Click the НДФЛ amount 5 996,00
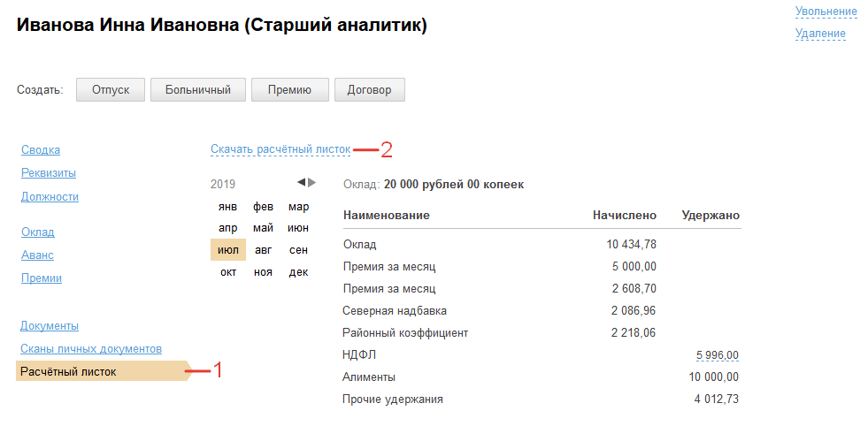Image resolution: width=868 pixels, height=426 pixels. (718, 355)
